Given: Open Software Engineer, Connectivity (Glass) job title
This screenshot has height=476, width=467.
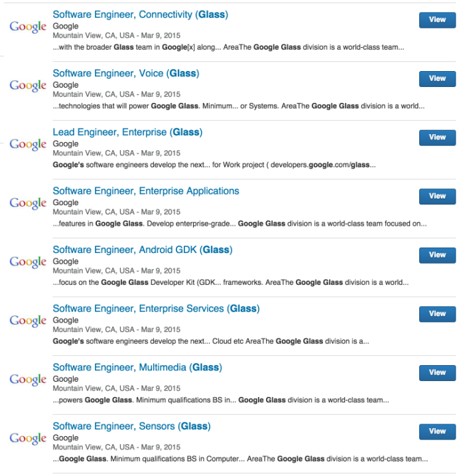Looking at the screenshot, I should tap(141, 15).
